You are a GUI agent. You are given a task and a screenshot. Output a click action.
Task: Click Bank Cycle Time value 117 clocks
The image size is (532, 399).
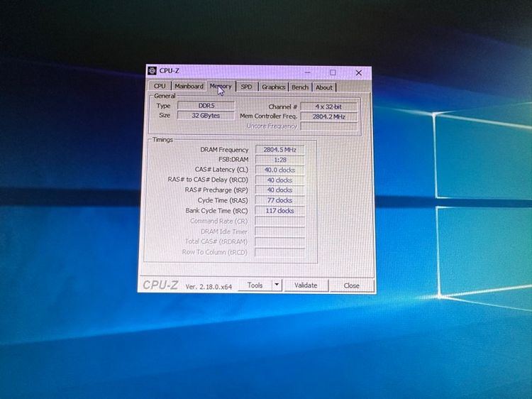pyautogui.click(x=280, y=211)
